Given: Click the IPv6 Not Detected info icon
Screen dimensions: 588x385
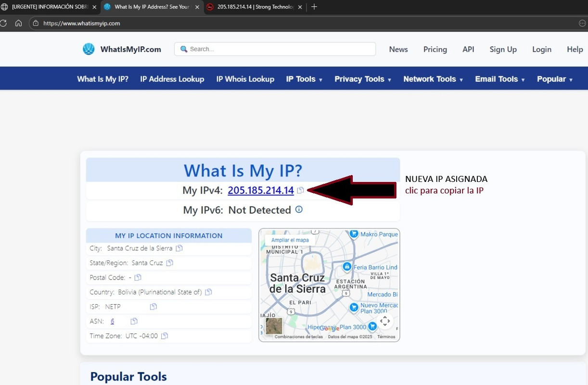Looking at the screenshot, I should [299, 209].
